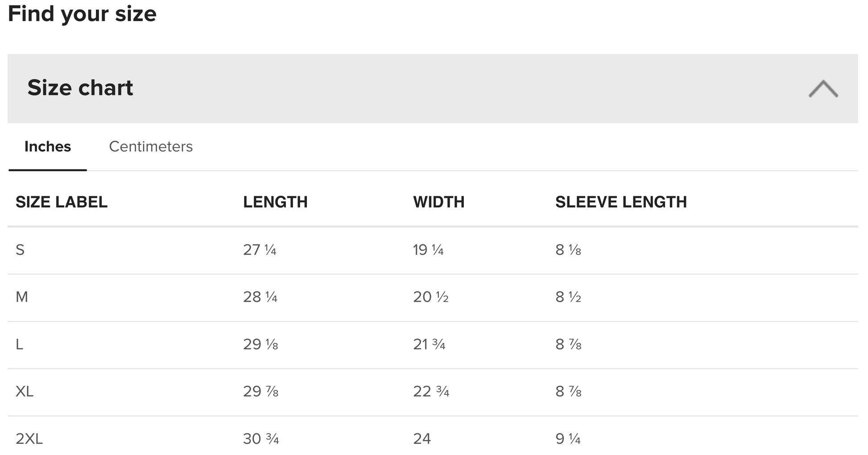The image size is (868, 455).
Task: Click the Size chart header title
Action: (80, 88)
